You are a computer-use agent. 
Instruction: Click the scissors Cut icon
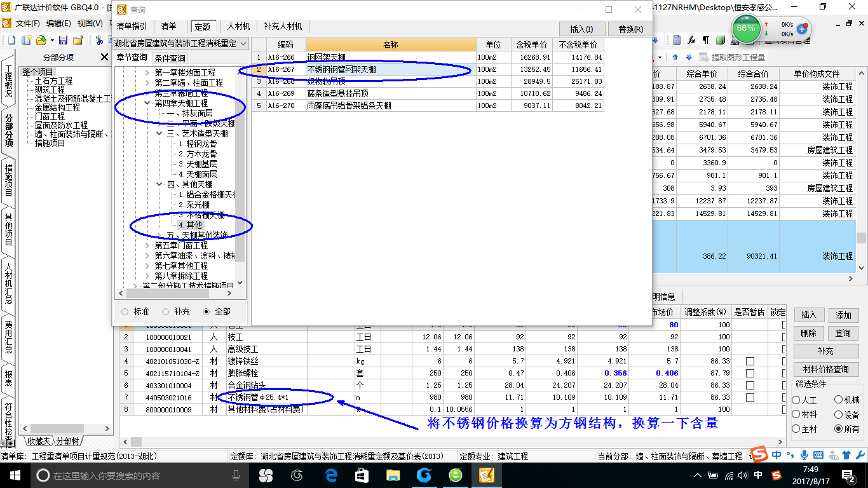100,40
